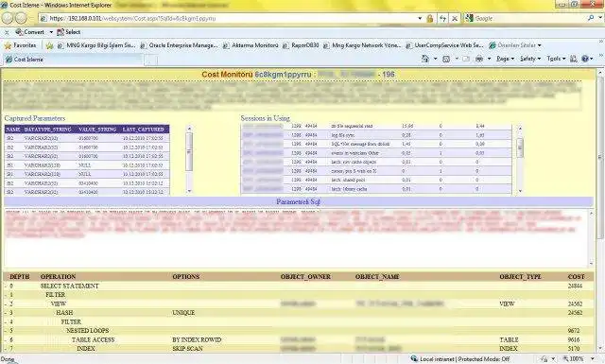This screenshot has height=364, width=605.
Task: Click the COST column header
Action: coord(576,277)
